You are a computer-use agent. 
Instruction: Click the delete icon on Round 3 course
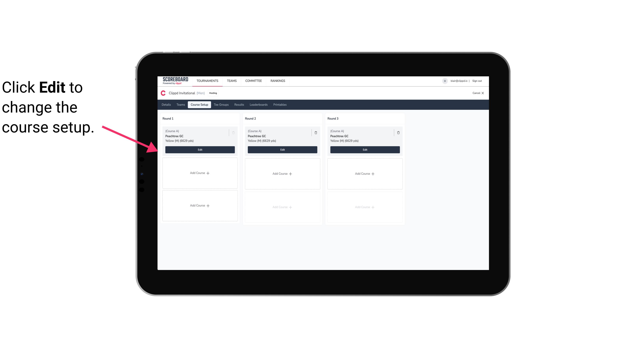click(x=397, y=132)
